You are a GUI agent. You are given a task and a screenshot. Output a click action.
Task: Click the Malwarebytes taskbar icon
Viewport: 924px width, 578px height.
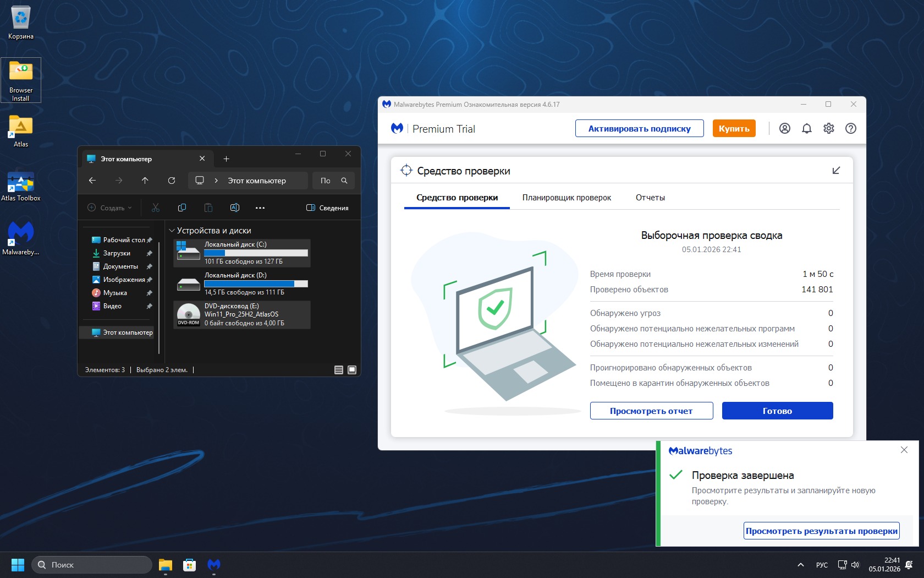tap(213, 565)
